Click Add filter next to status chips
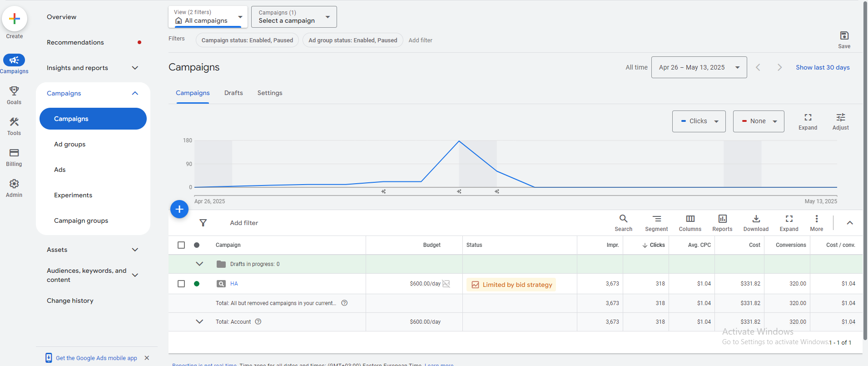Viewport: 868px width, 366px height. [420, 40]
